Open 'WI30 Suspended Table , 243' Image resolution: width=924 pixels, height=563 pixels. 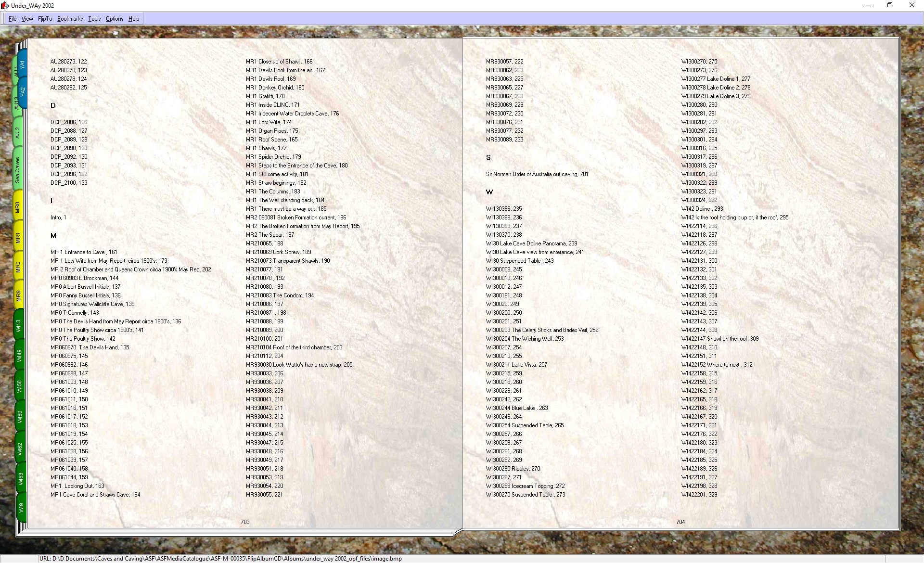pyautogui.click(x=520, y=261)
